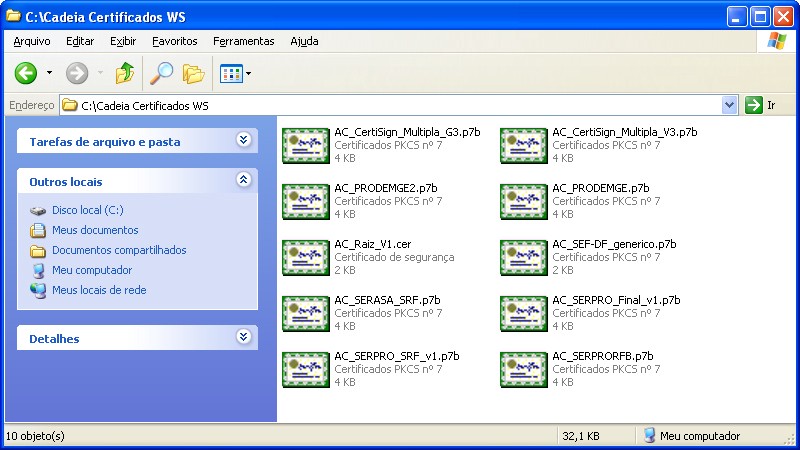800x450 pixels.
Task: Click the Meu computador sidebar icon
Action: (38, 270)
